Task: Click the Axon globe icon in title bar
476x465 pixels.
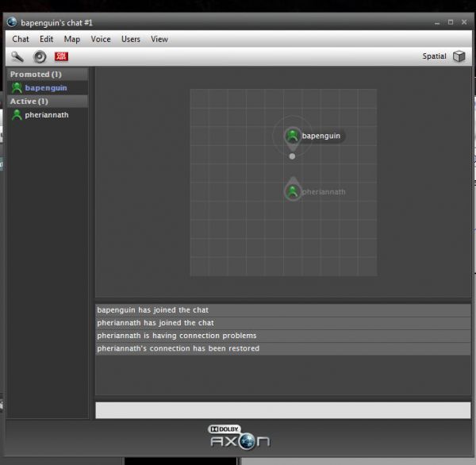Action: point(12,21)
